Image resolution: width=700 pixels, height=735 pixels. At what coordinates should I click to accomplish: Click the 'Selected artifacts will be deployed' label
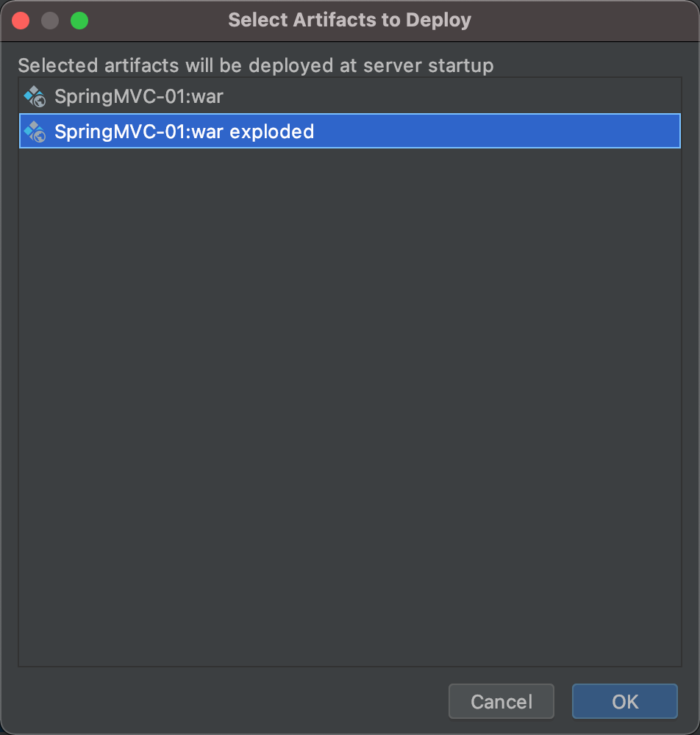coord(256,65)
